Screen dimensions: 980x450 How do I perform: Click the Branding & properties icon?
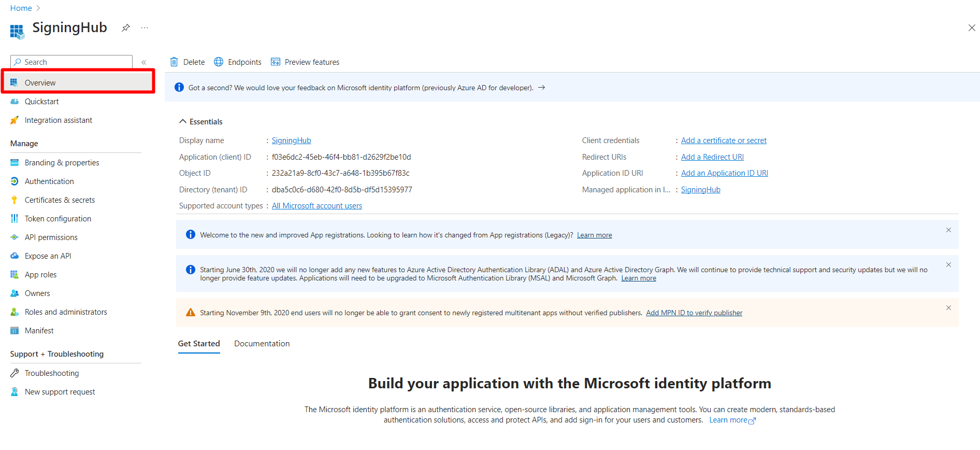click(x=15, y=163)
